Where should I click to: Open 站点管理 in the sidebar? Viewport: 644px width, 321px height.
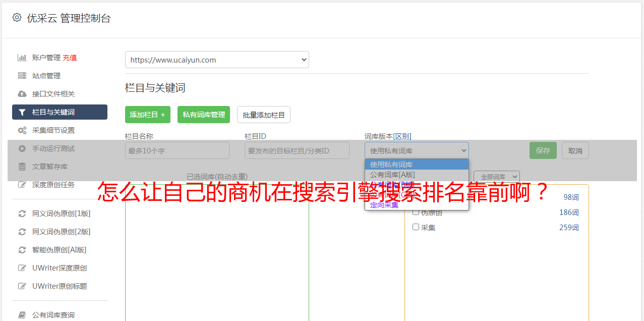point(46,76)
